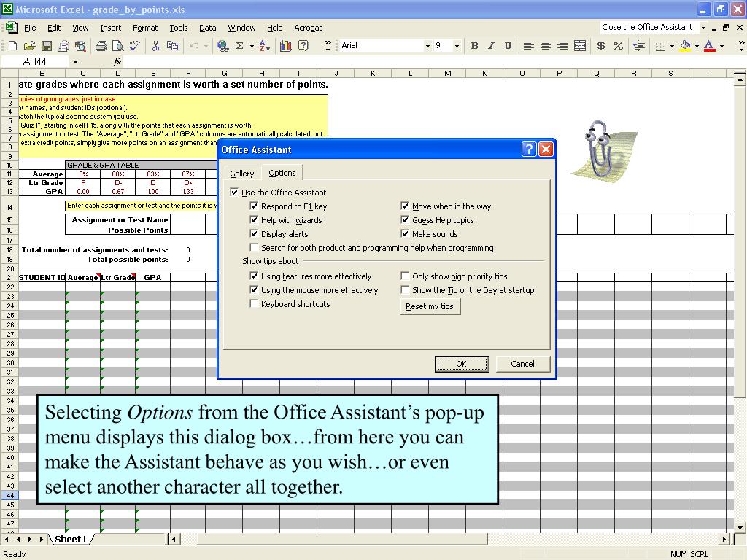Click the Reset my tips button
This screenshot has width=747, height=560.
point(430,306)
